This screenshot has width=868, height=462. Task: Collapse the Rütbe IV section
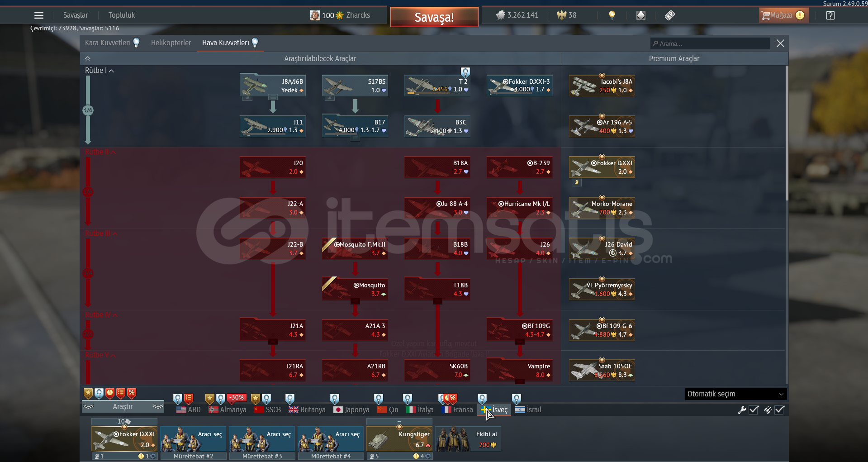click(x=101, y=315)
